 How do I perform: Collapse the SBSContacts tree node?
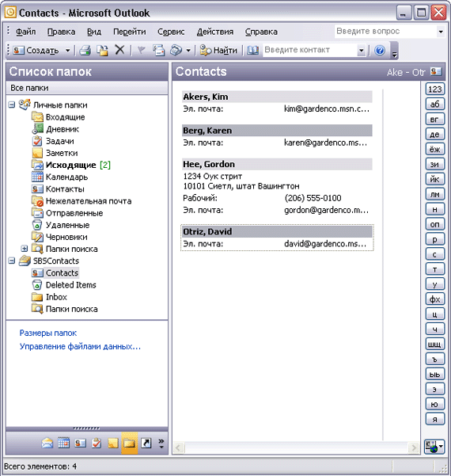12,261
